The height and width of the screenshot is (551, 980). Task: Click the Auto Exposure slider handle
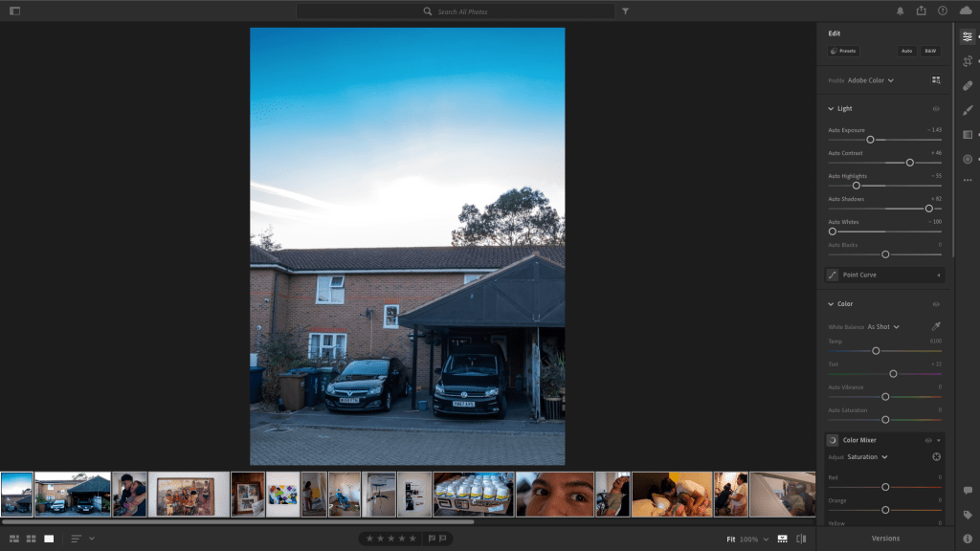pos(870,140)
